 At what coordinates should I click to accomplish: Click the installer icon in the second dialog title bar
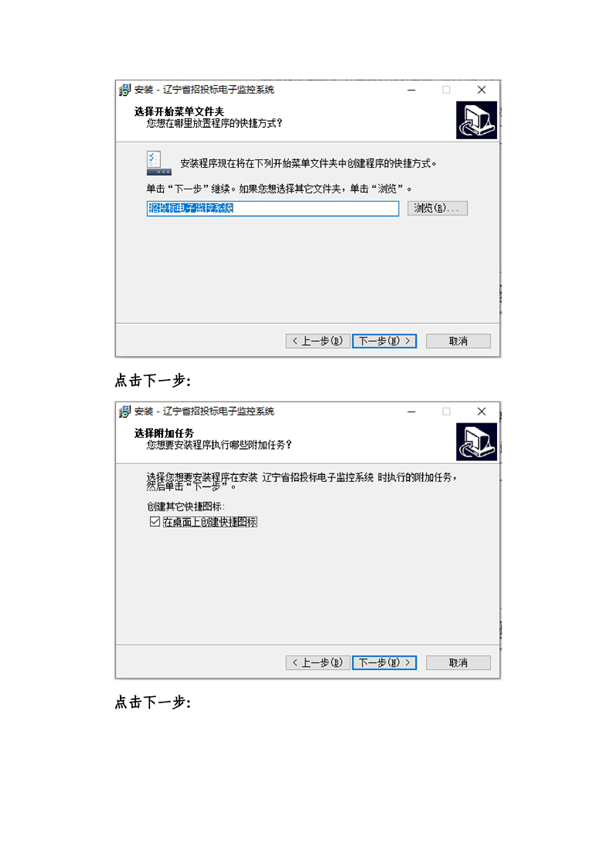(124, 412)
